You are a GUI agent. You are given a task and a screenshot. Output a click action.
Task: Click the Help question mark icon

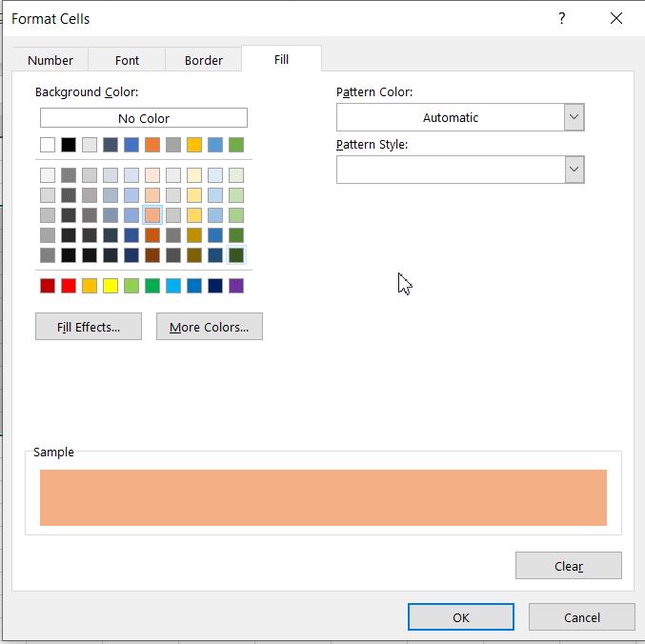(x=562, y=18)
